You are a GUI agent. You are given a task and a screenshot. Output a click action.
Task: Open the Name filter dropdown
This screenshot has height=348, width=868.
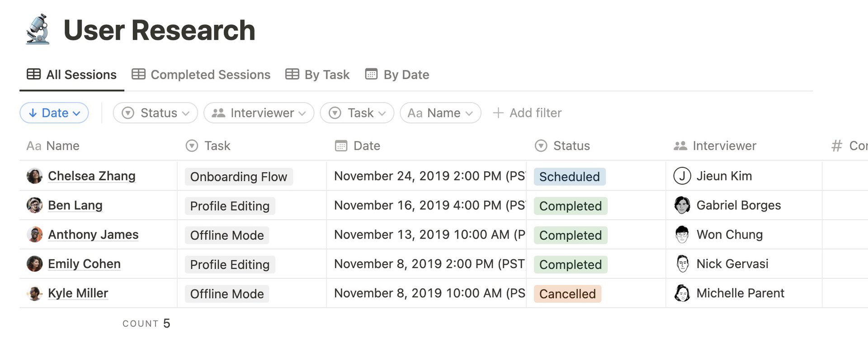pos(440,113)
